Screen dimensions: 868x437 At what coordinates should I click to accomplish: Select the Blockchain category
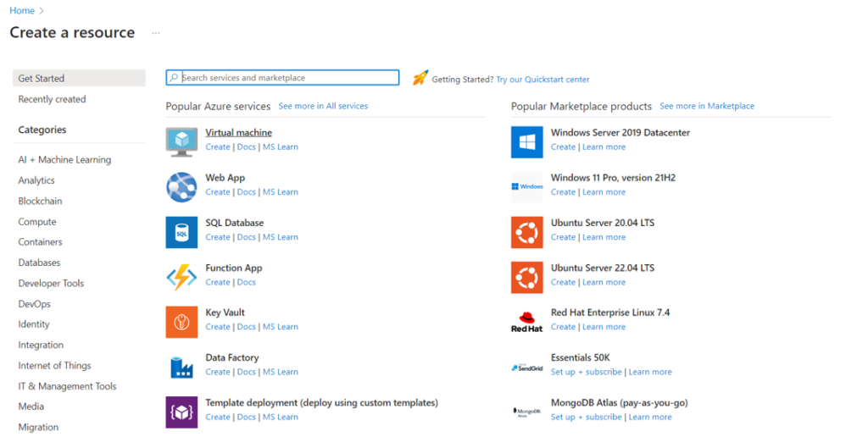(40, 201)
